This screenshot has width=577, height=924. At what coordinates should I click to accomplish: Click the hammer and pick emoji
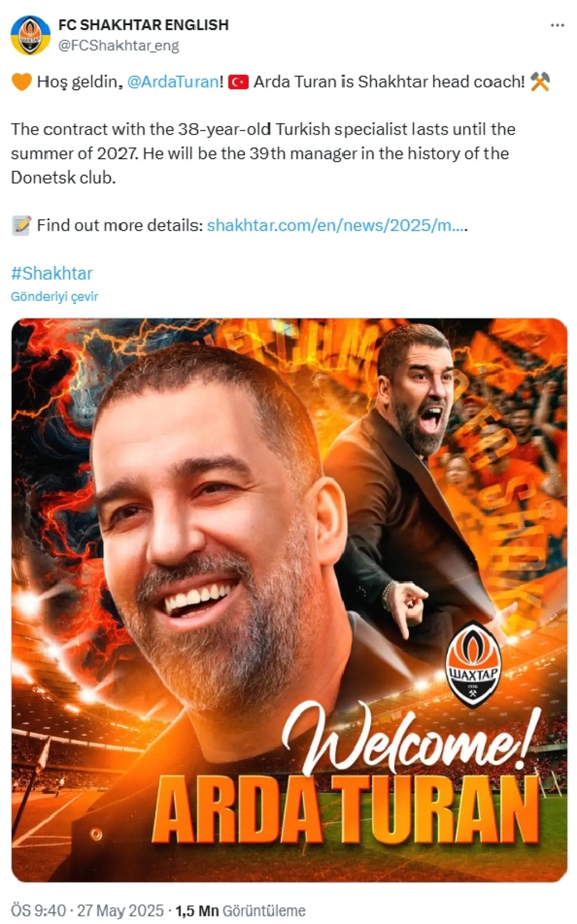click(x=540, y=82)
